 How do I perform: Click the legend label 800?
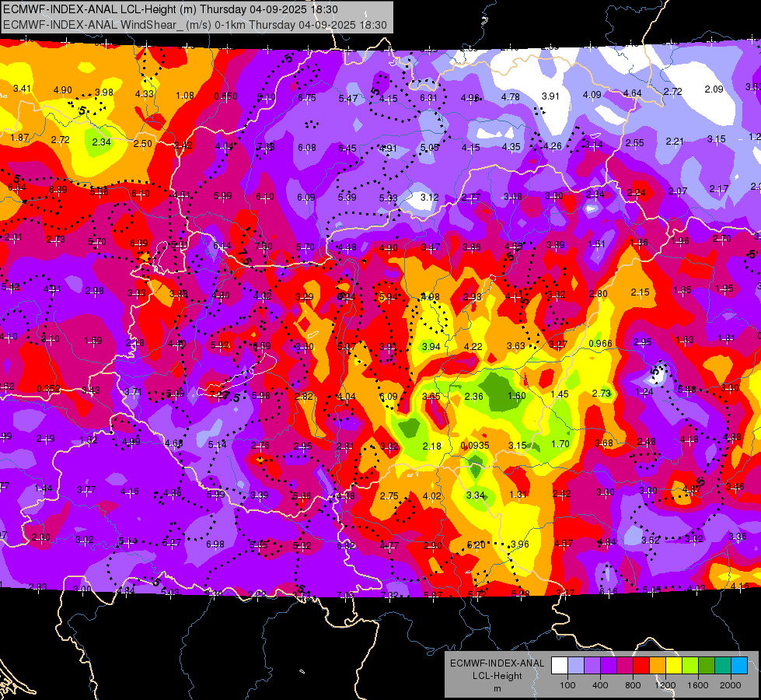[633, 685]
